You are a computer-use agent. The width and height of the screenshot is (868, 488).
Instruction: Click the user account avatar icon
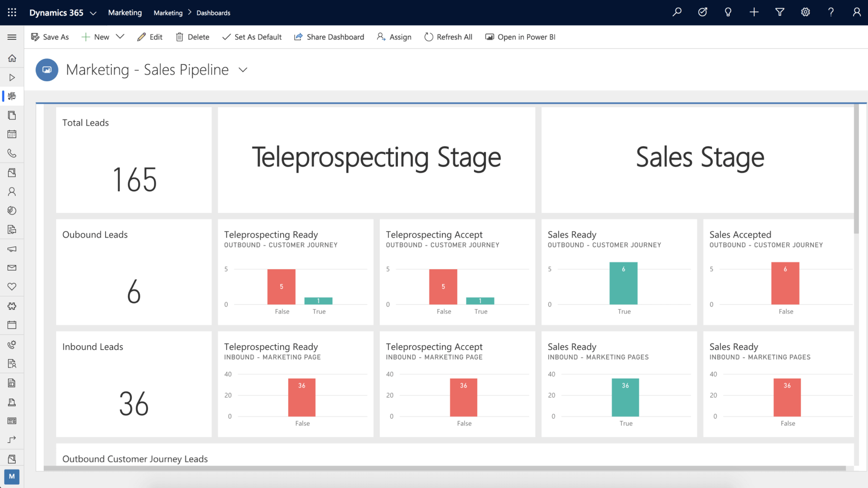coord(856,12)
